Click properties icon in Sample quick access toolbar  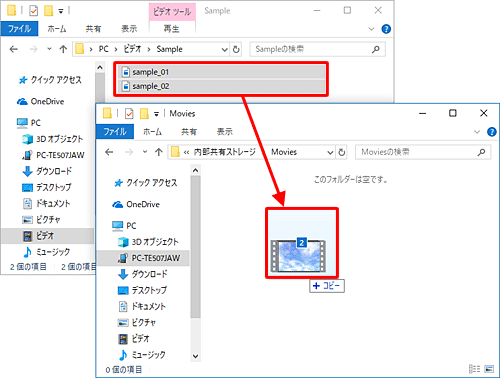(33, 11)
